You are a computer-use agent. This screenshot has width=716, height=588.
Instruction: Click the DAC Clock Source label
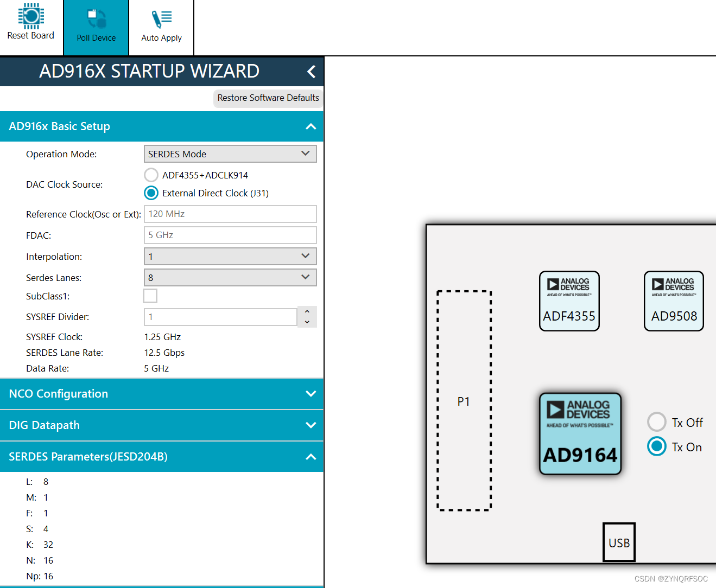tap(65, 184)
